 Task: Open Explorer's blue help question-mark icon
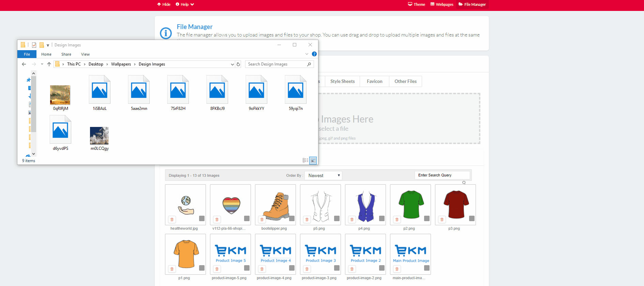point(314,54)
